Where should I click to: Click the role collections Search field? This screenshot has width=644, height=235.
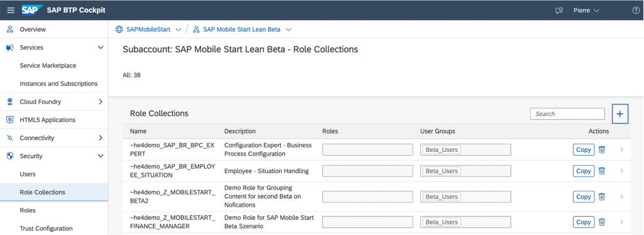coord(568,114)
